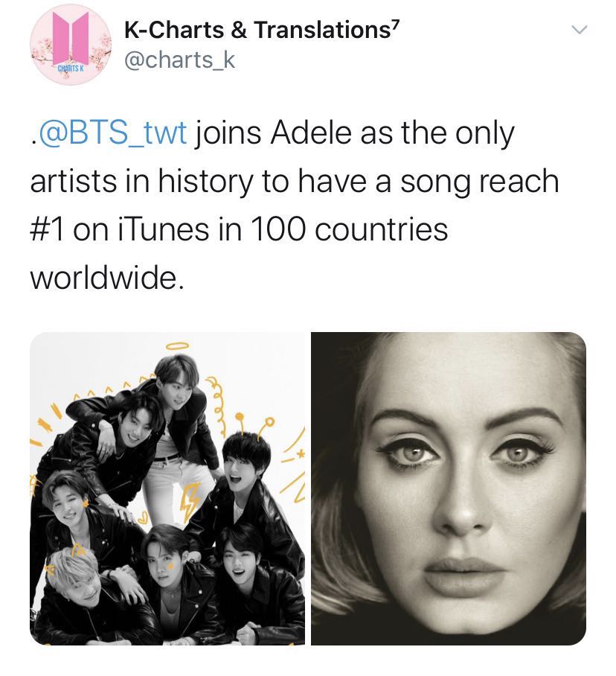The width and height of the screenshot is (616, 676).
Task: Open the K-Charts profile avatar
Action: point(71,45)
